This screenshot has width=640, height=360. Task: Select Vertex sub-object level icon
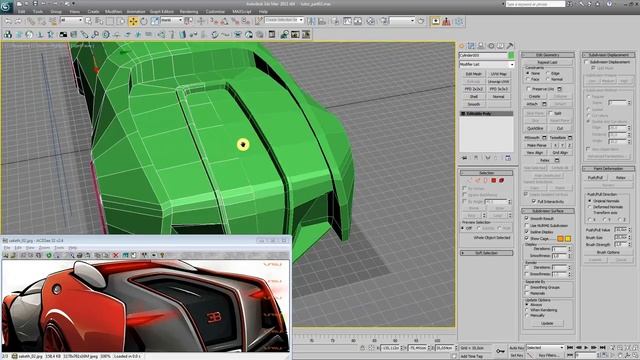(470, 180)
